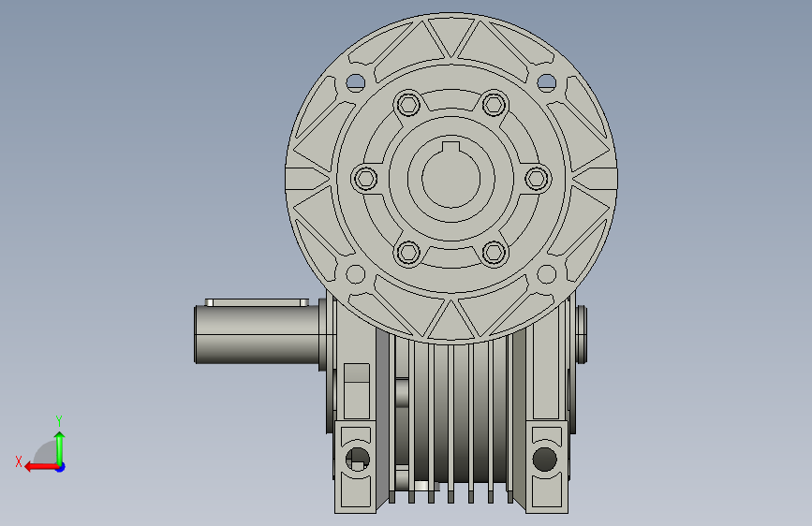Select the lower-right through hole of the outer flange
The height and width of the screenshot is (526, 812).
[x=547, y=274]
